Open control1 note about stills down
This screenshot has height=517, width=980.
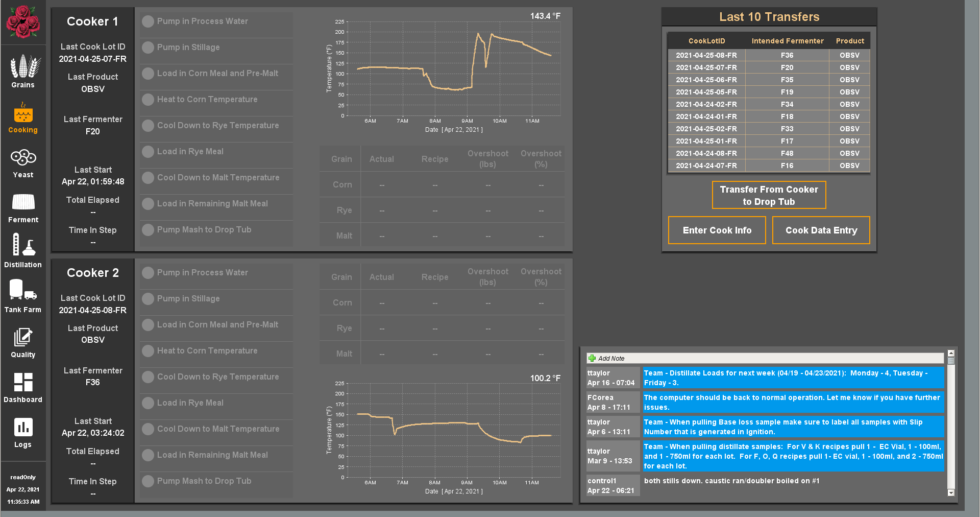tap(766, 485)
